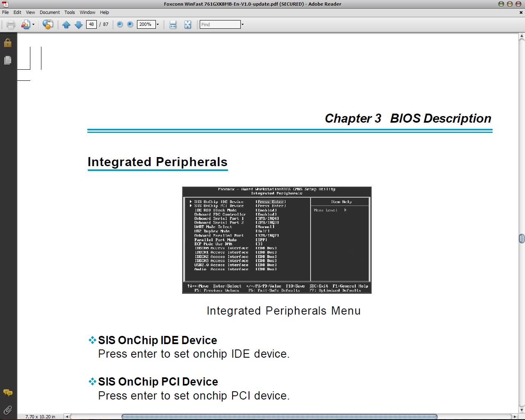The image size is (525, 420).
Task: Click the 200% zoom level field
Action: 146,24
